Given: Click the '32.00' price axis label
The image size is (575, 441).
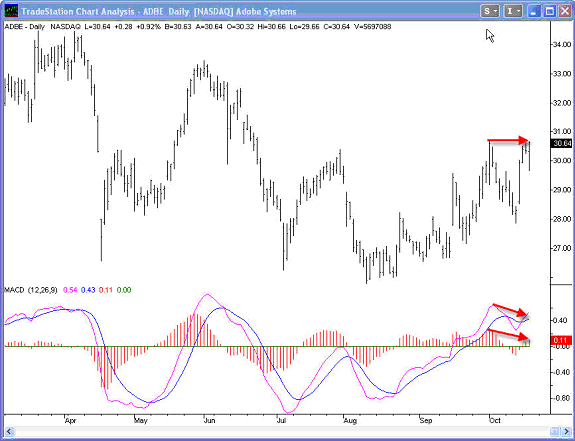Looking at the screenshot, I should click(x=562, y=103).
